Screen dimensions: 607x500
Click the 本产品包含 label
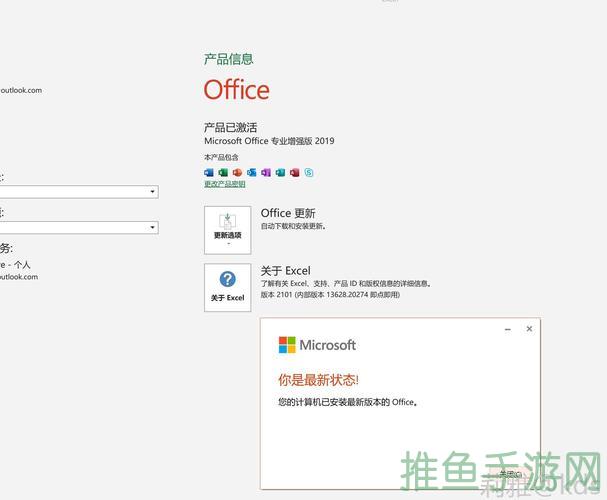[221, 157]
